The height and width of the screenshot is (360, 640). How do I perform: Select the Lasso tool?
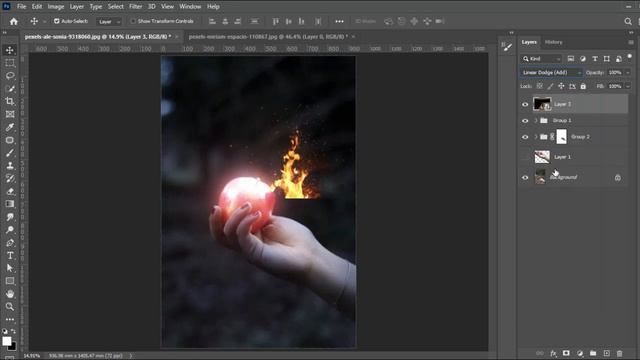point(10,76)
